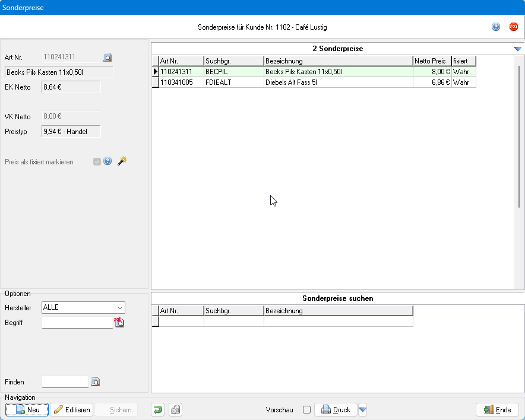Viewport: 525px width, 420px height.
Task: Sort list by Netto Preis column header
Action: (432, 61)
